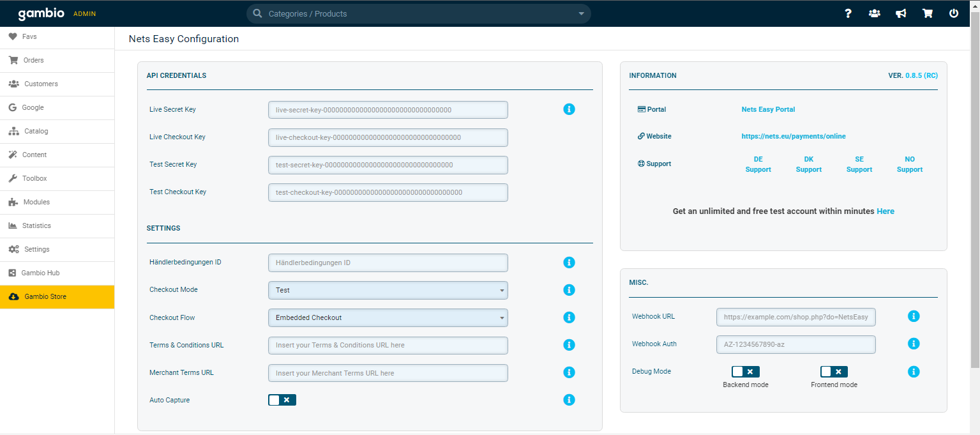The image size is (980, 435).
Task: Click the Terms & Conditions URL field
Action: point(388,346)
